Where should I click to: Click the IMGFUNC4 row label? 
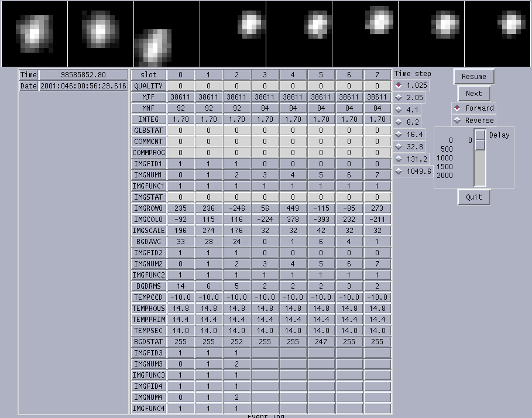click(149, 408)
